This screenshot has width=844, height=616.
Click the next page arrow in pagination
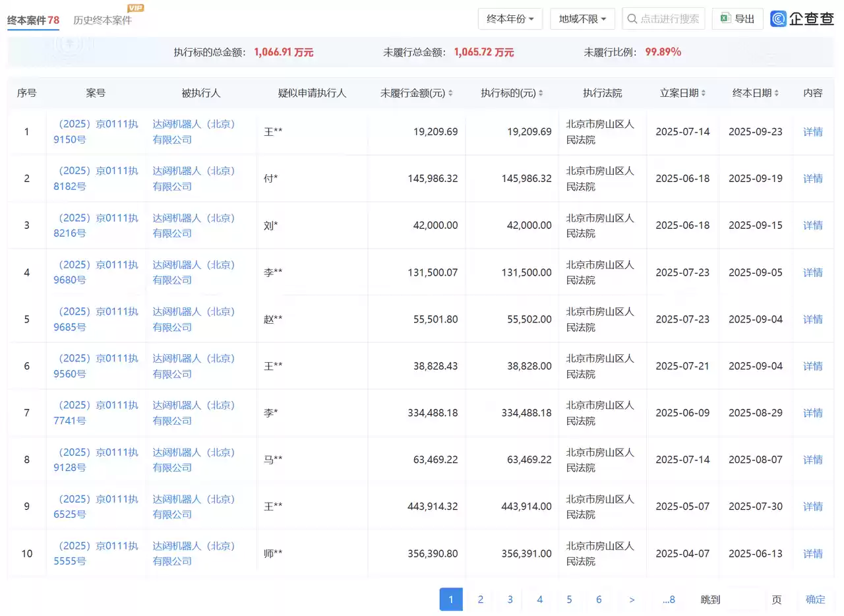click(x=632, y=600)
